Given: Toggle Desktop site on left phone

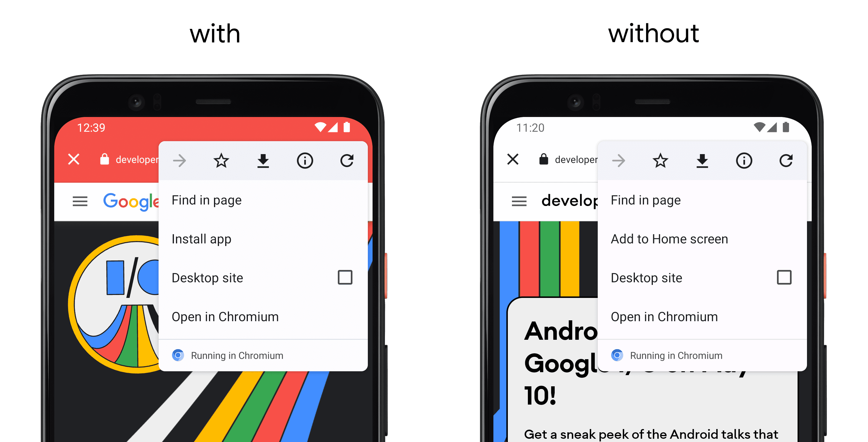Looking at the screenshot, I should (349, 277).
